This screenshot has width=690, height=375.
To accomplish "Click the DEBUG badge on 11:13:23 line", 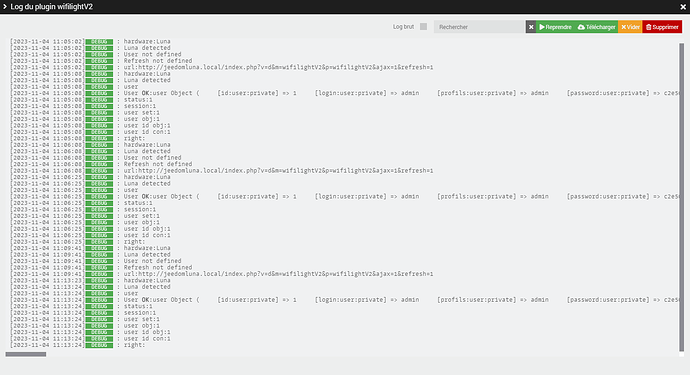I will pos(99,280).
